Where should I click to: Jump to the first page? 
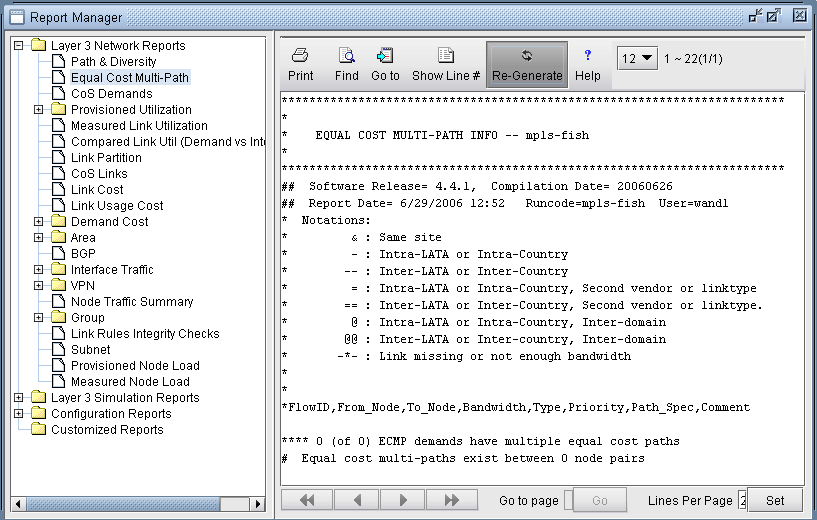pos(308,500)
